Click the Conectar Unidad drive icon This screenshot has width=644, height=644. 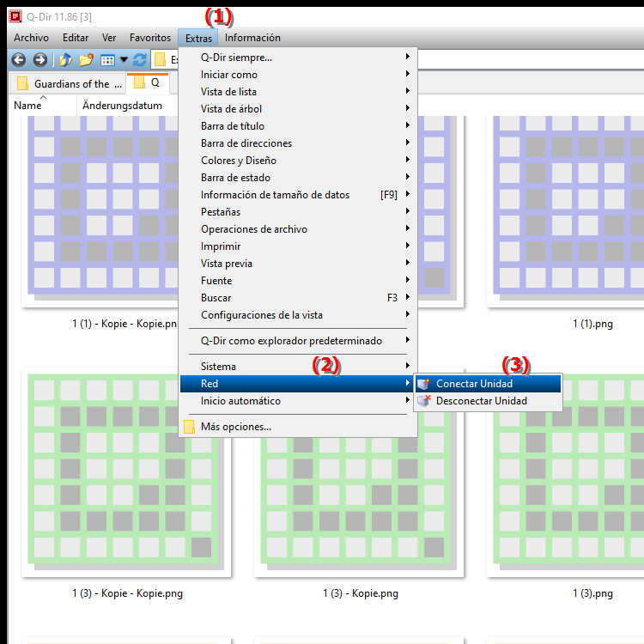(423, 384)
